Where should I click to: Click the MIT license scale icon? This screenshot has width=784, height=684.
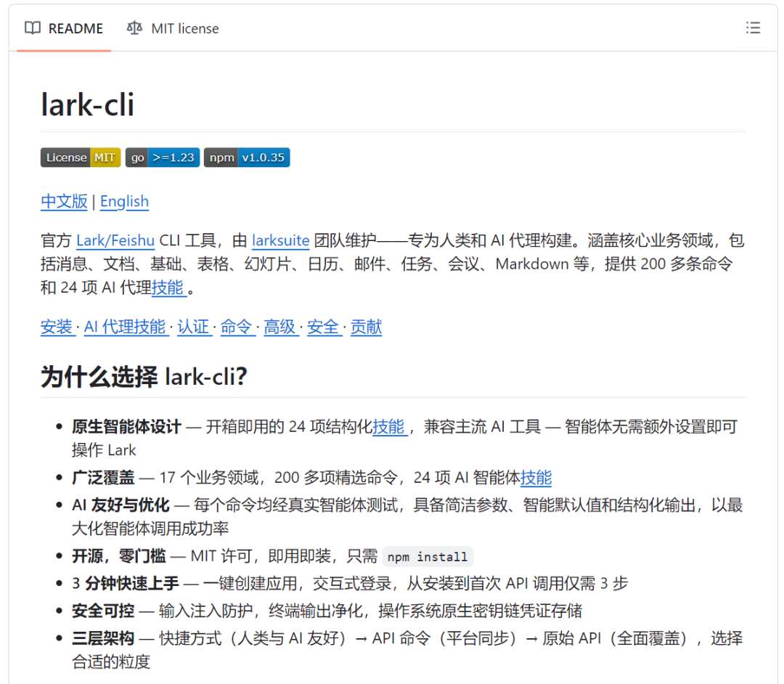coord(134,28)
